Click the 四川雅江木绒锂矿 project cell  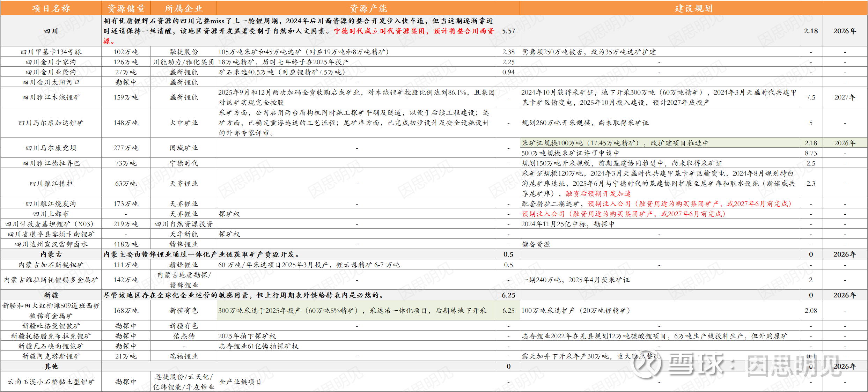pos(51,97)
